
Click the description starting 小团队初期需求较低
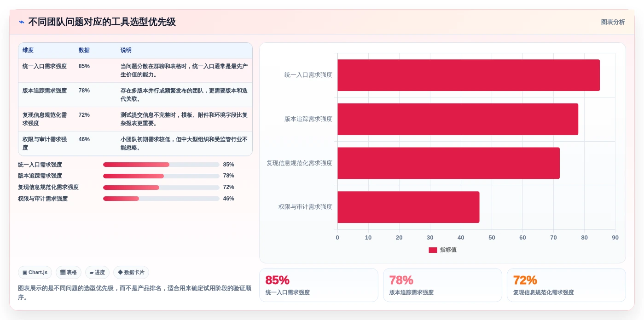click(184, 143)
